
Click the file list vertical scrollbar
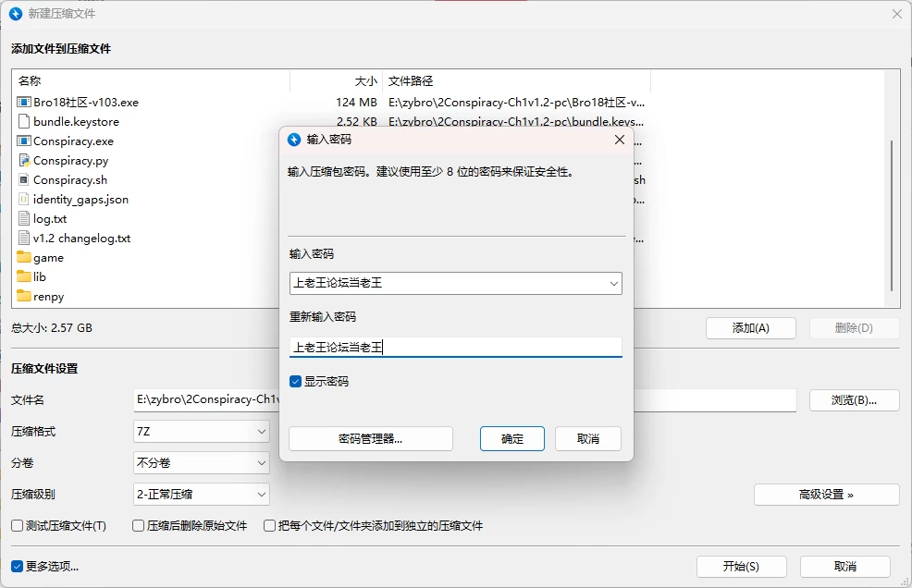coord(892,215)
